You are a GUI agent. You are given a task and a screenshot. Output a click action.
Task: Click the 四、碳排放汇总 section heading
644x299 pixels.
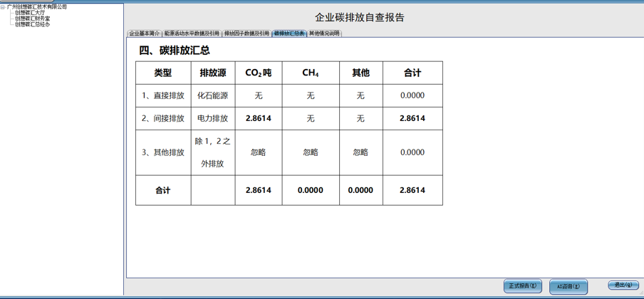click(x=175, y=51)
